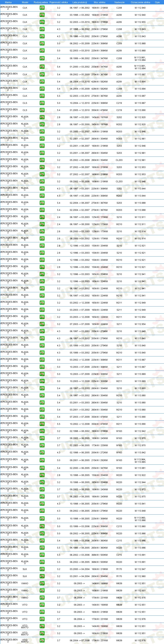164x644 pixels.
Task: Click fuel icon in W203 M 113.988 row
Action: point(42,210)
